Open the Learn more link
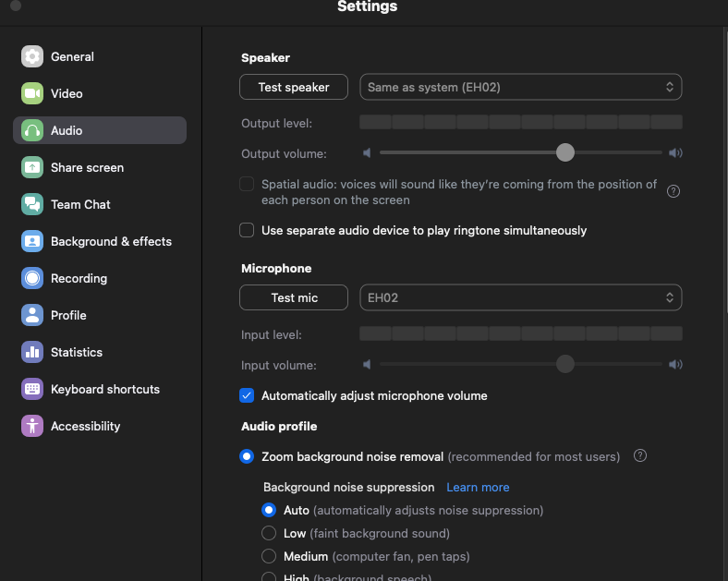The width and height of the screenshot is (728, 581). coord(478,488)
